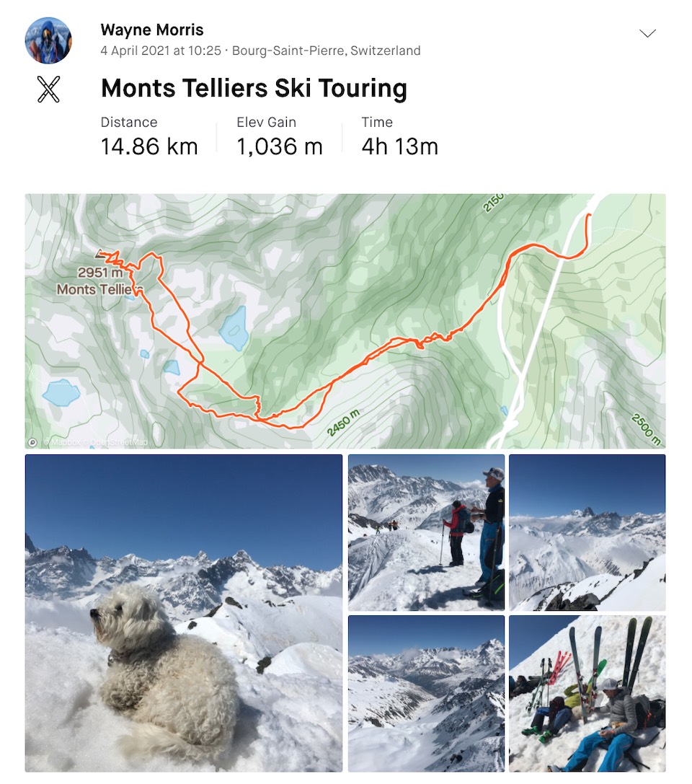Click the Monts Telliers summit triangle marker
Screen dimensions: 692x784
(x=100, y=253)
